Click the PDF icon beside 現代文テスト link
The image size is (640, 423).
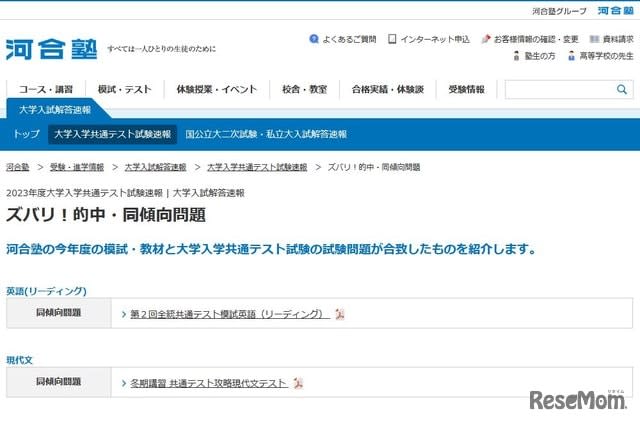point(298,383)
